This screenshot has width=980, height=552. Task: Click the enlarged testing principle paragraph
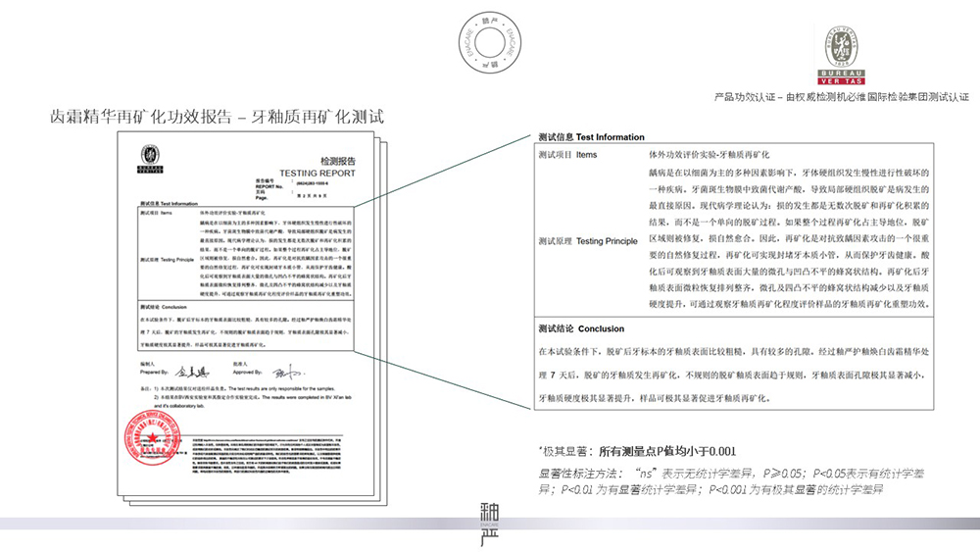coord(789,238)
